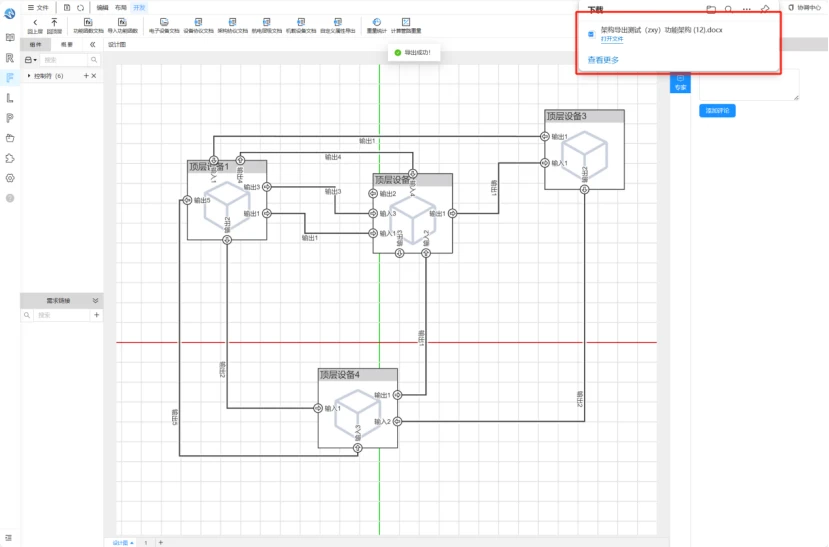Add a new sheet with the bottom plus

point(161,542)
